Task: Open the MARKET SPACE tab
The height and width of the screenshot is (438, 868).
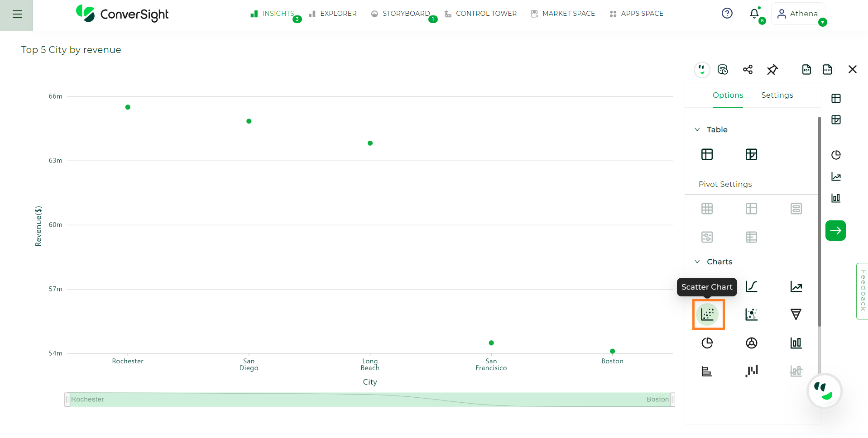Action: pyautogui.click(x=563, y=14)
